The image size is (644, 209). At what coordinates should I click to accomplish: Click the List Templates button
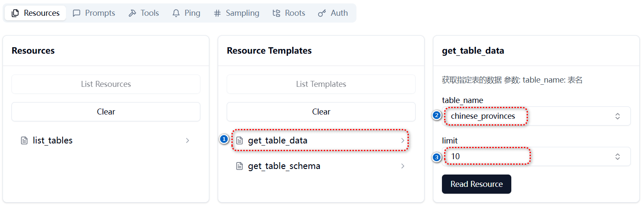coord(321,84)
